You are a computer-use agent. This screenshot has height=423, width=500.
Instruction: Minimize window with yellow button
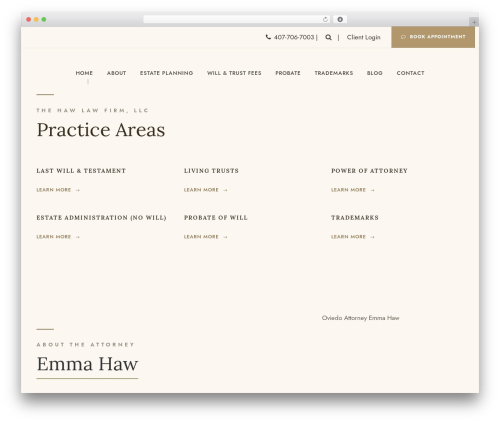tap(36, 20)
